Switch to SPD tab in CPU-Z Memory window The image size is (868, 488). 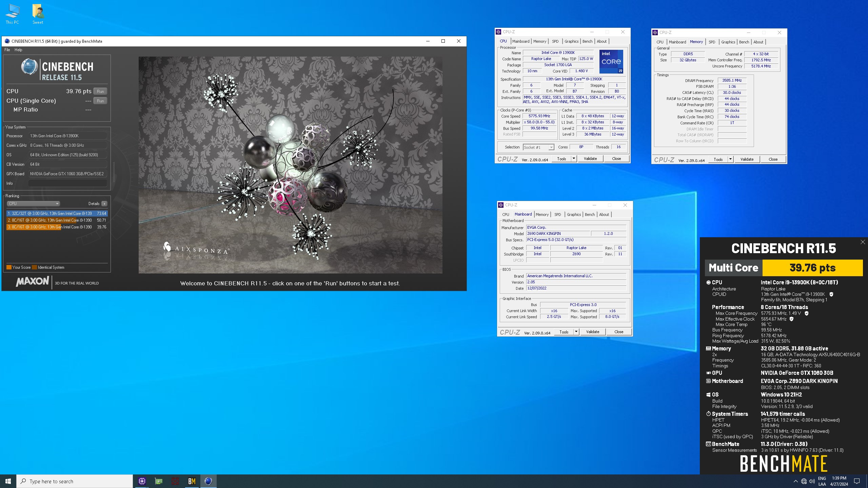[x=712, y=42]
